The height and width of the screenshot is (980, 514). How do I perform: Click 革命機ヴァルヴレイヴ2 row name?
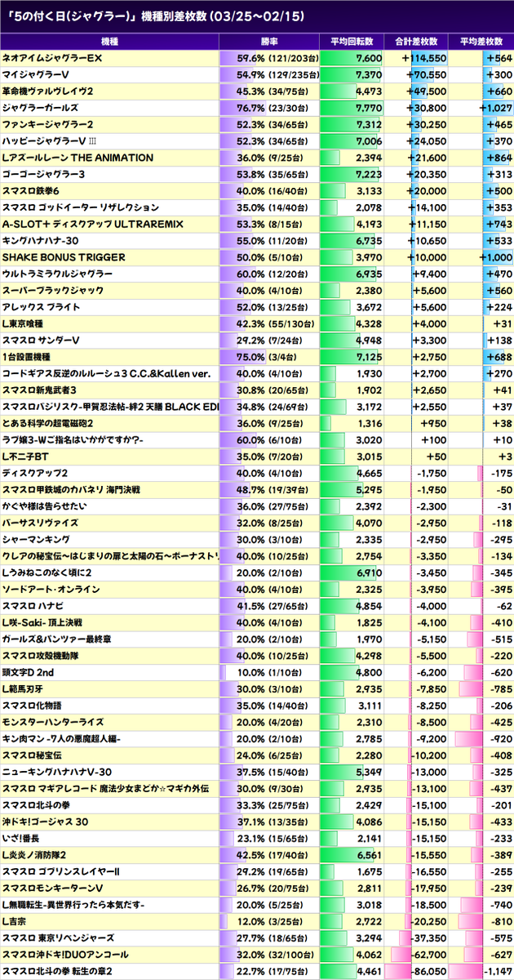click(x=47, y=91)
